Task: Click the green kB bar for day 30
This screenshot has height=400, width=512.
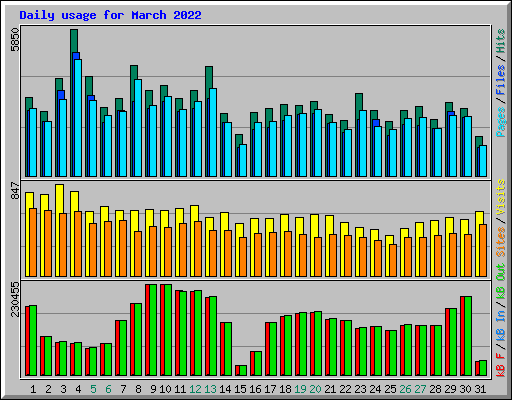Action: point(468,336)
